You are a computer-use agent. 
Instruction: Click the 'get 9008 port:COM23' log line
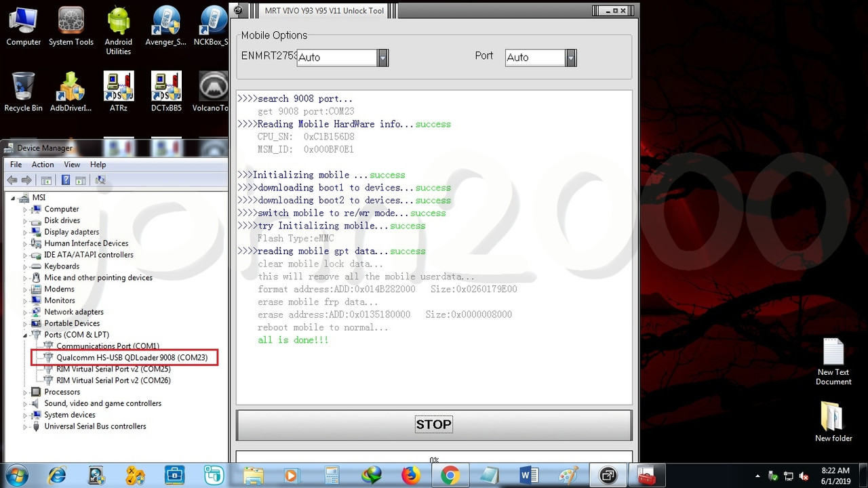(x=306, y=112)
